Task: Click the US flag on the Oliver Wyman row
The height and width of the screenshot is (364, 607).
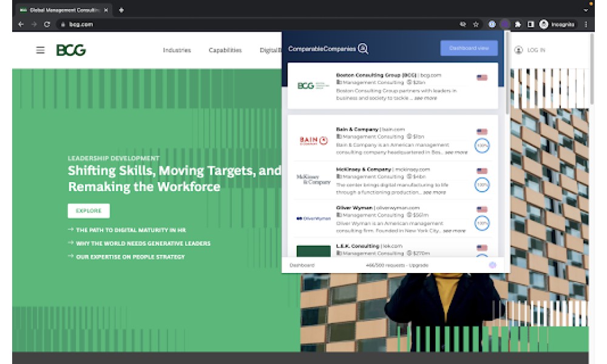Action: (x=482, y=210)
